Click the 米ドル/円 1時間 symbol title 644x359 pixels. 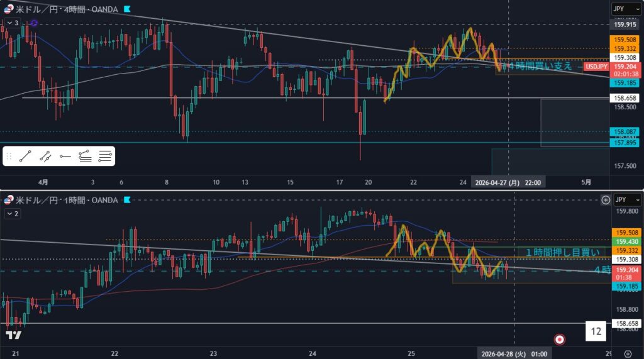pyautogui.click(x=63, y=200)
